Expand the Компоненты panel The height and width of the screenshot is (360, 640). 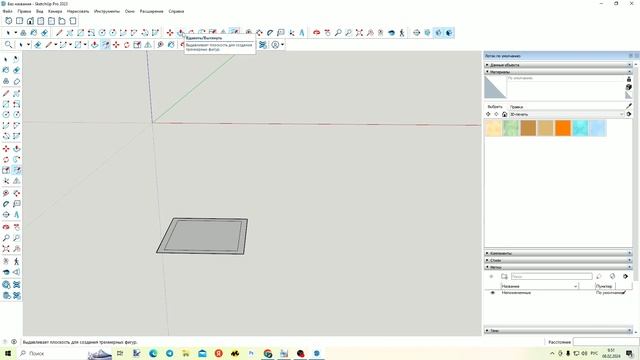point(558,253)
